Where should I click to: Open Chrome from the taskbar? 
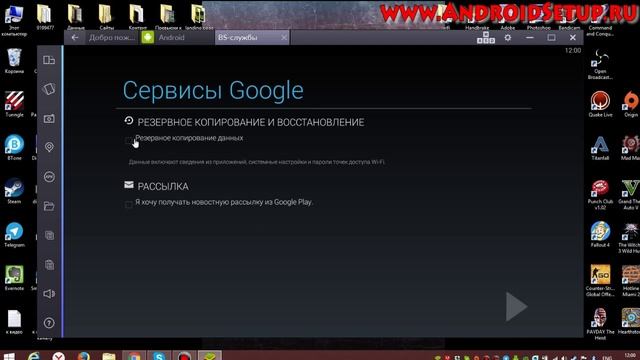(x=134, y=356)
